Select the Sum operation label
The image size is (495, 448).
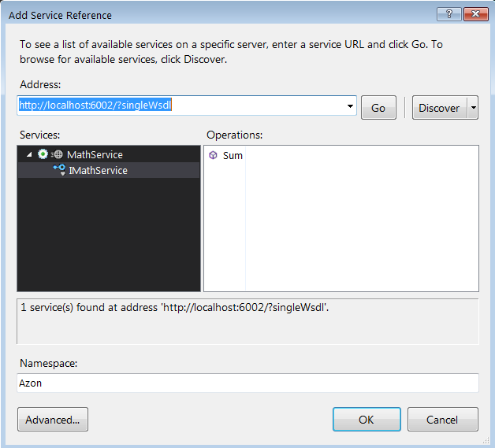pyautogui.click(x=233, y=155)
